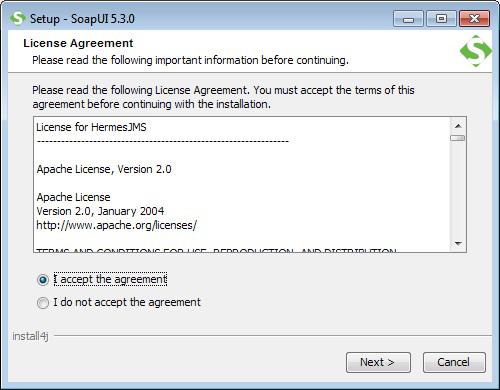Click the license scrollbar thumb
This screenshot has width=500, height=390.
pyautogui.click(x=458, y=138)
